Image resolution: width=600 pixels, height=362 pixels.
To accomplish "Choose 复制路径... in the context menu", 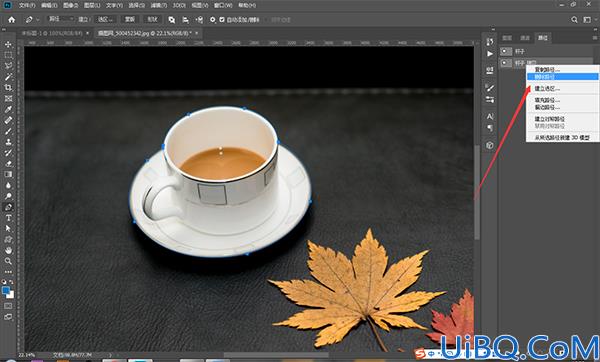I will click(x=562, y=70).
